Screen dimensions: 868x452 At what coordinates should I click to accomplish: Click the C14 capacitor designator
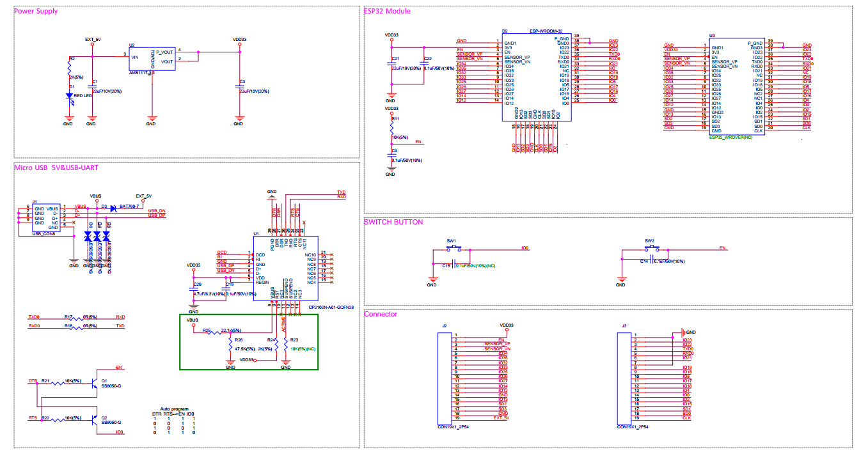tap(644, 261)
